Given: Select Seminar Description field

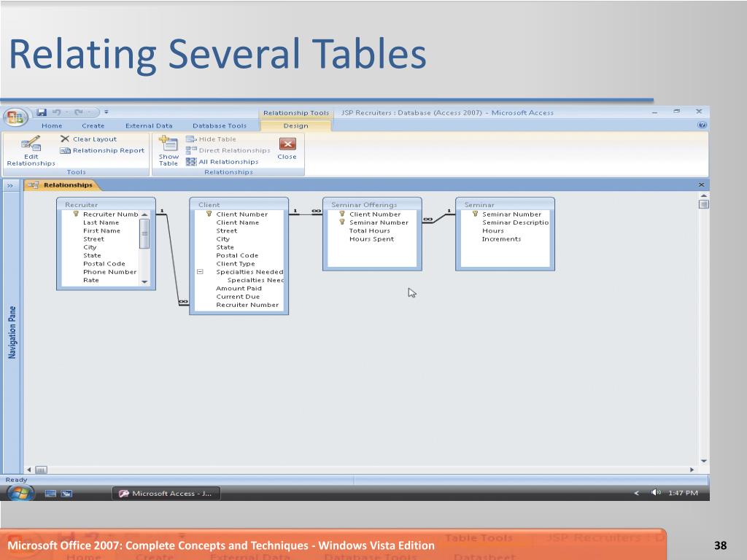Looking at the screenshot, I should coord(515,222).
